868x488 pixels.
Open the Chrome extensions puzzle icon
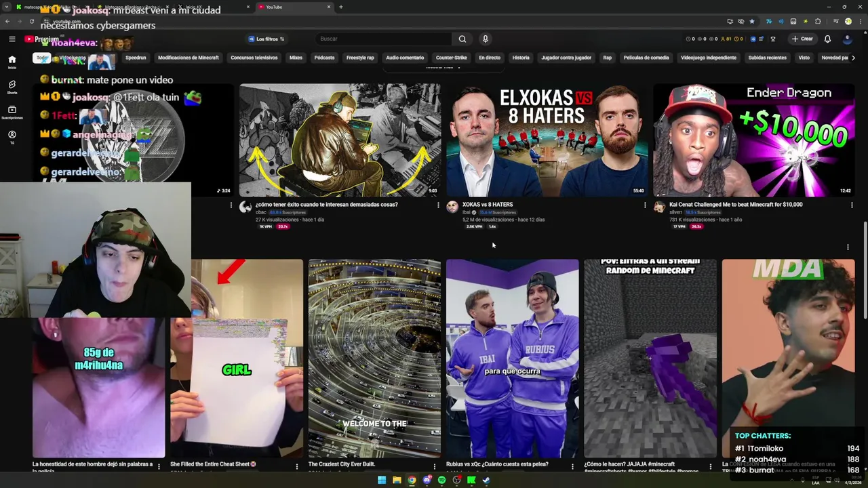click(818, 22)
